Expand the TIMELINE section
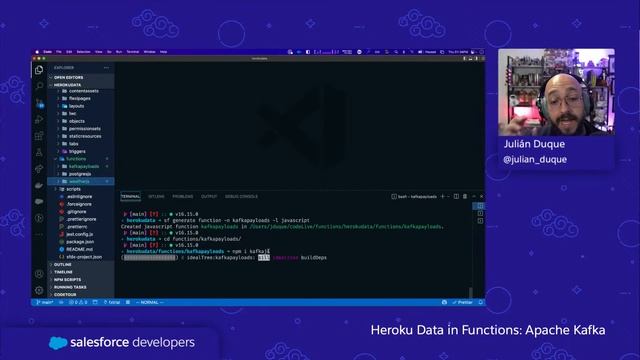The height and width of the screenshot is (360, 640). [x=81, y=272]
